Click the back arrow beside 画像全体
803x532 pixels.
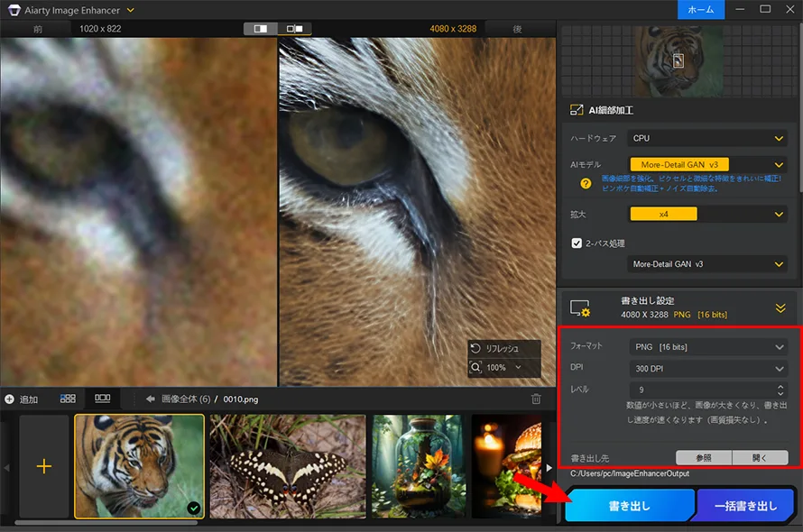(151, 399)
